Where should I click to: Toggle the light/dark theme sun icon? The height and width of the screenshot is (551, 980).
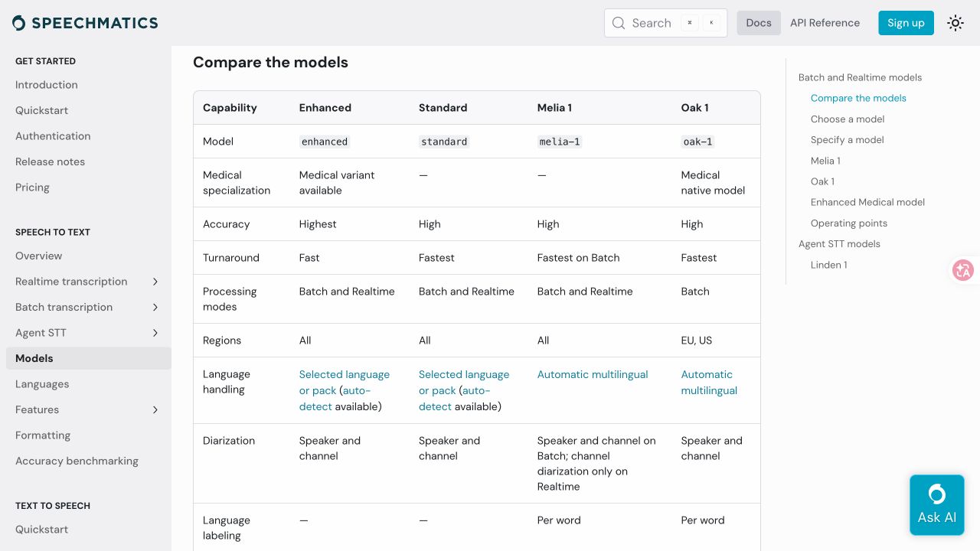(955, 23)
